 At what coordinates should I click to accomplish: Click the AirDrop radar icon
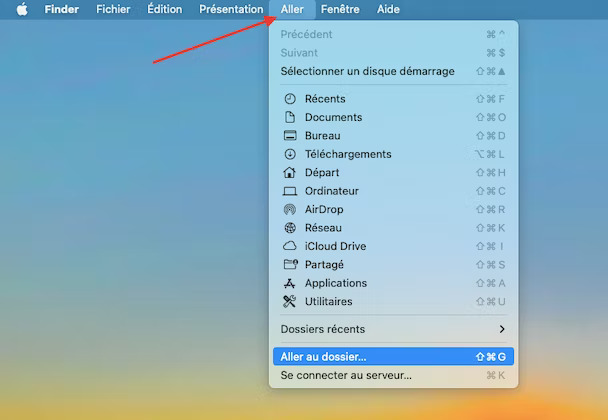coord(290,209)
